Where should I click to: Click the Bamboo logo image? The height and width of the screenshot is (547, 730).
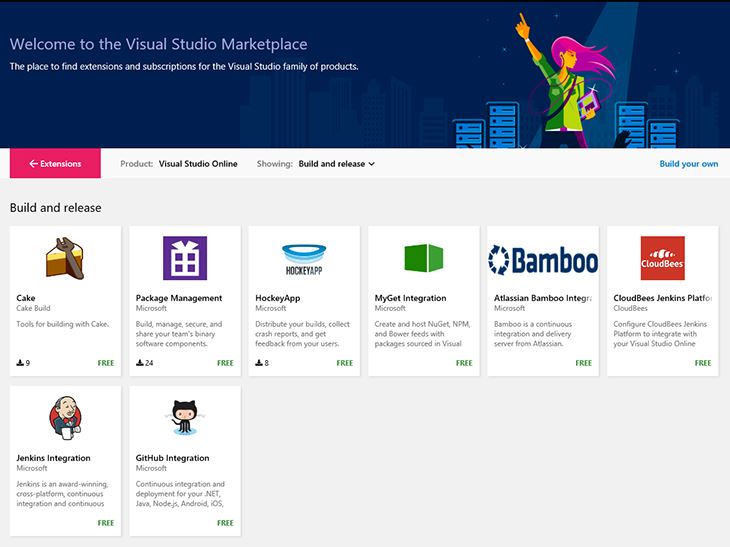tap(543, 260)
